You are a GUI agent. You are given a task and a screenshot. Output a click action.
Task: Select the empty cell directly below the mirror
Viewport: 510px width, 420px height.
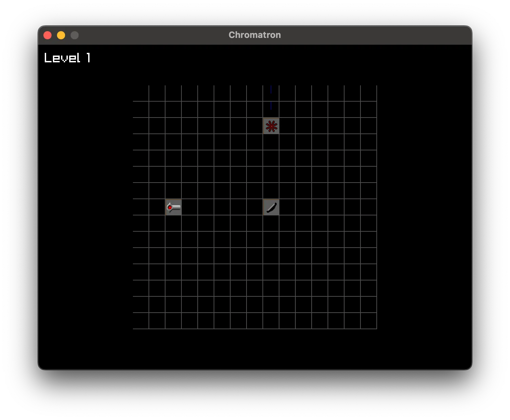tap(271, 223)
